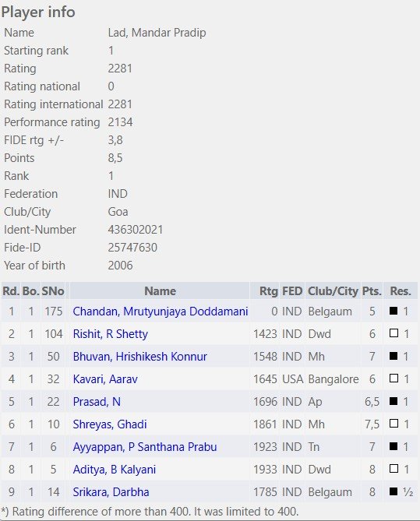Open Chandan, Mrutyunjaya Doddamani player link
Screen dimensions: 420x521
(161, 312)
